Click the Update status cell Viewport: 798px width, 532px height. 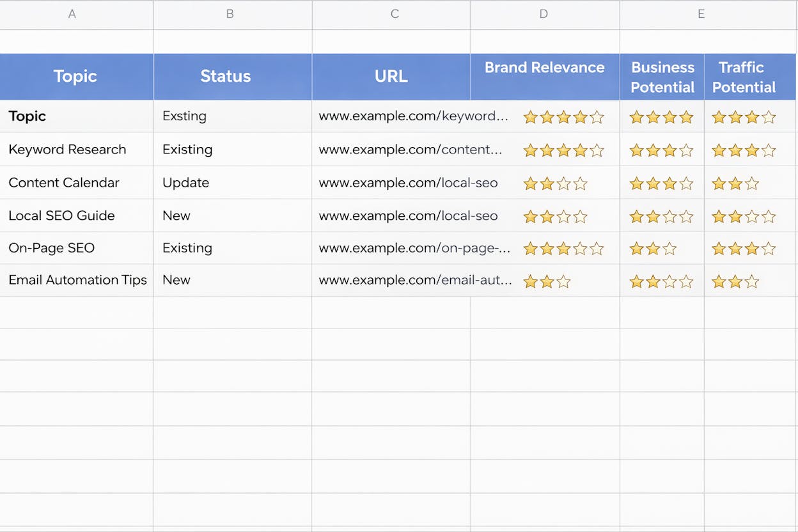tap(232, 182)
